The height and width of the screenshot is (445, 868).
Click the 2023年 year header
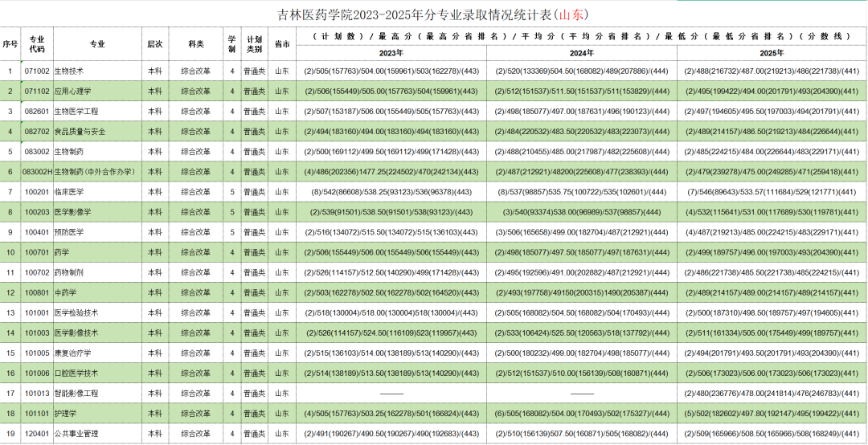(x=391, y=54)
